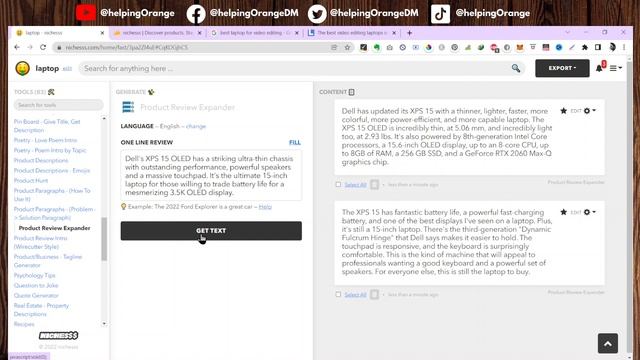Viewport: 640px width, 360px height.
Task: Bookmark this page with the star icon
Action: tap(347, 47)
